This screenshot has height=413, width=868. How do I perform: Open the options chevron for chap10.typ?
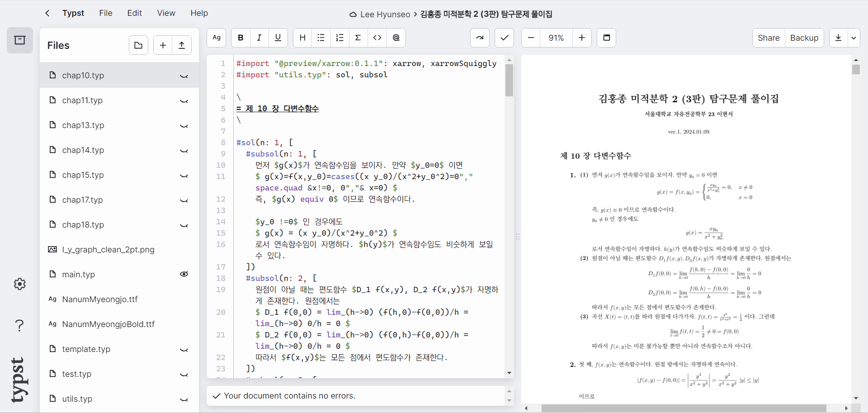pos(184,76)
